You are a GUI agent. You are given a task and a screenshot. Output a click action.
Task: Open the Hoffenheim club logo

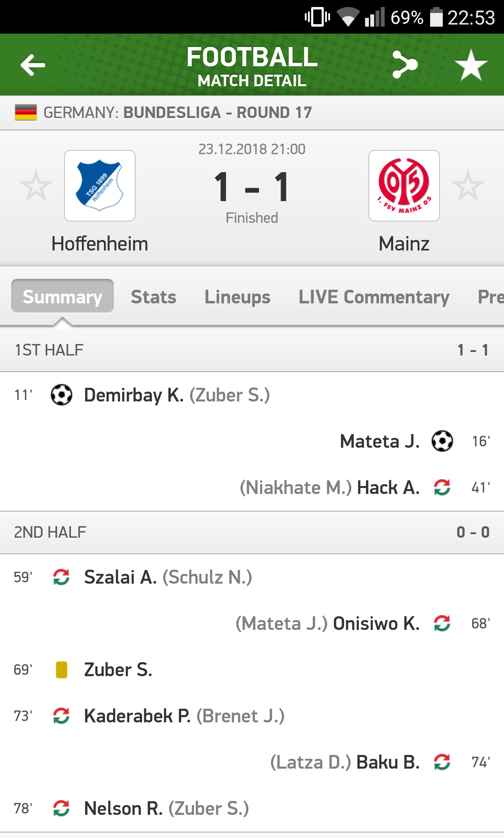(x=100, y=186)
